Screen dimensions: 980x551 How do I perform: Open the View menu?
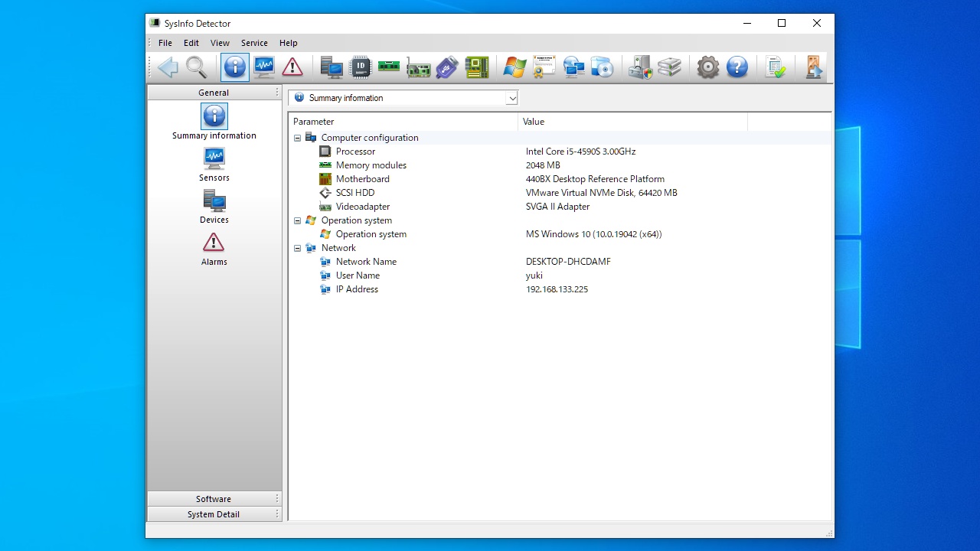(x=220, y=43)
